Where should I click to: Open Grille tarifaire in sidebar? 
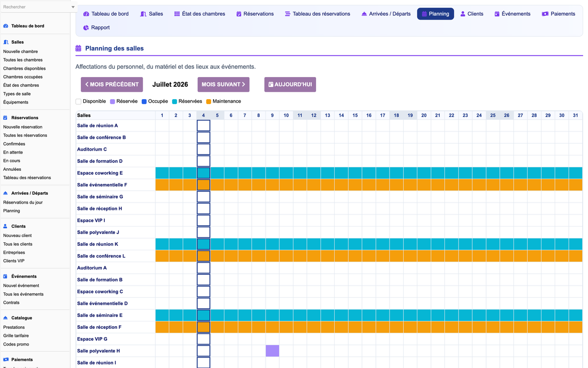tap(16, 336)
